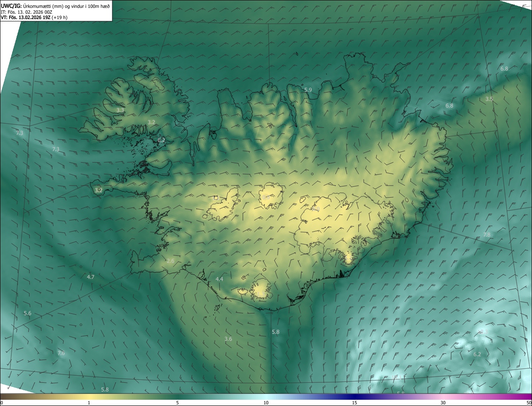Click the 2.6 value in southwest Iceland

click(x=170, y=261)
